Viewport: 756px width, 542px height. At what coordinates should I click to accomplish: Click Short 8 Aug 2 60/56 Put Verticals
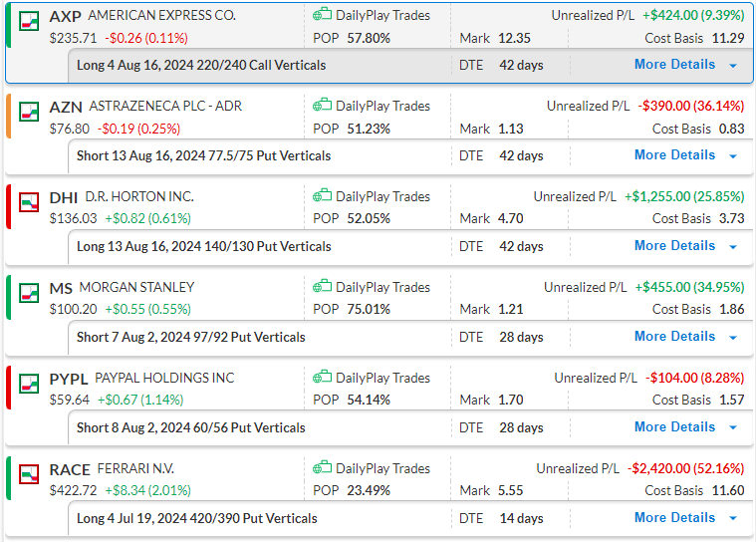click(191, 427)
